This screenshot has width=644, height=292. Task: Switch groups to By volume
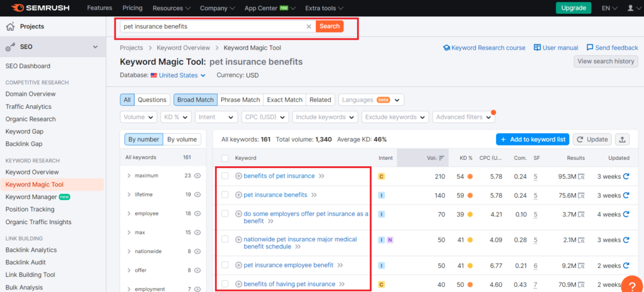[x=182, y=140]
